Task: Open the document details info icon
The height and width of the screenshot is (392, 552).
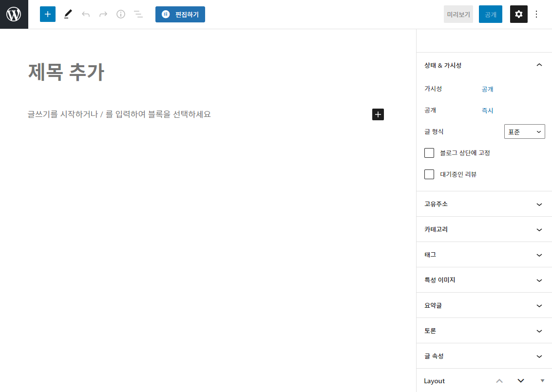Action: tap(121, 14)
